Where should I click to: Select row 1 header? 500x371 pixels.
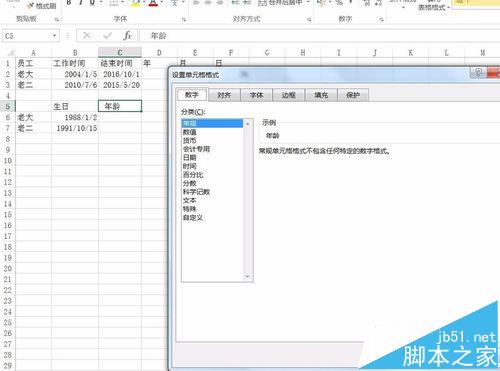tap(8, 63)
